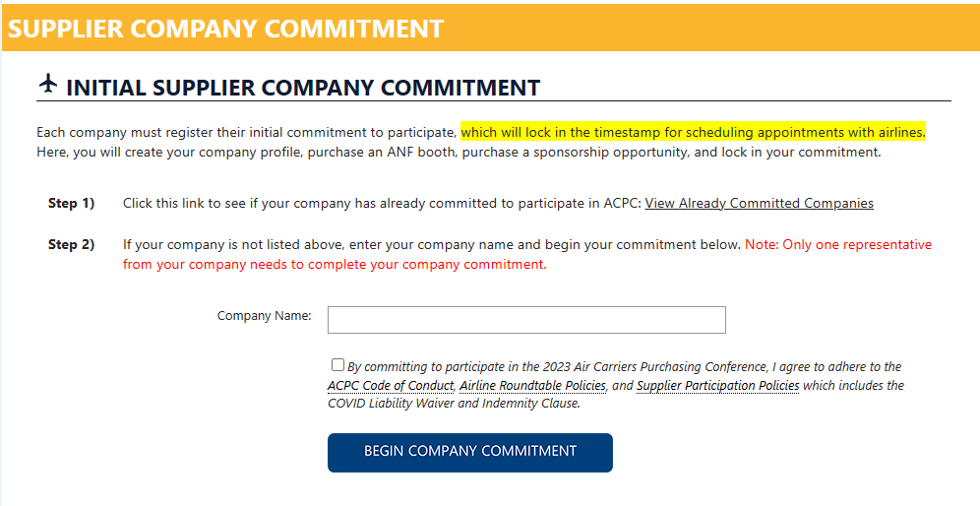
Task: Click the airplane icon beside the heading
Action: coord(48,84)
